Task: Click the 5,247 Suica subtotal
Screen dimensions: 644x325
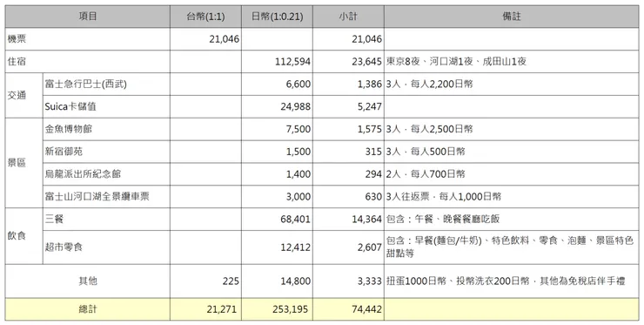Action: tap(348, 106)
